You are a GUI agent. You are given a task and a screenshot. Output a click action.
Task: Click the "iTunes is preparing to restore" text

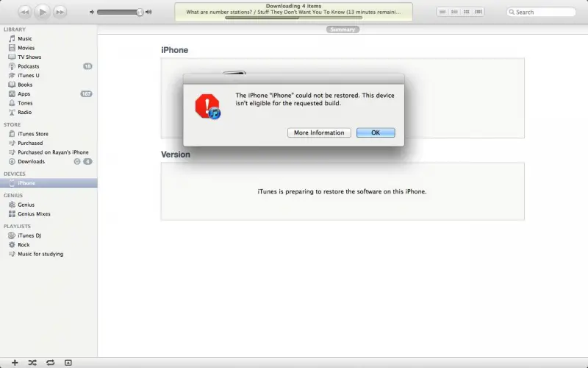coord(342,191)
